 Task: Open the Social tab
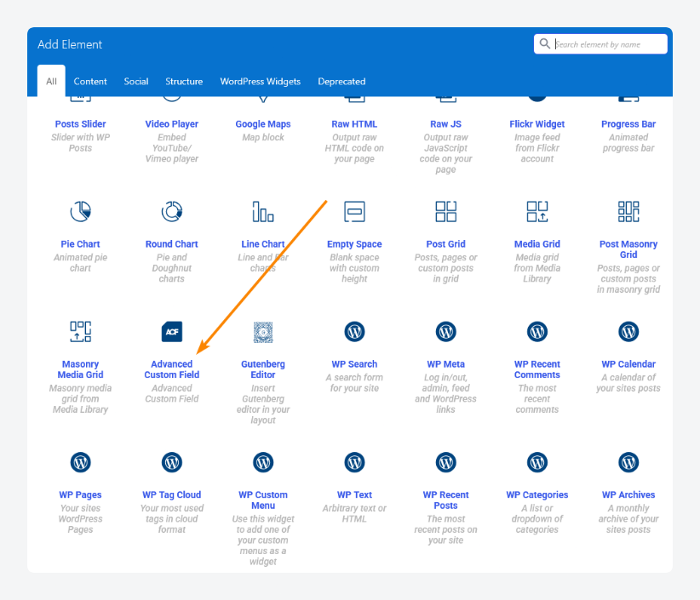[136, 81]
